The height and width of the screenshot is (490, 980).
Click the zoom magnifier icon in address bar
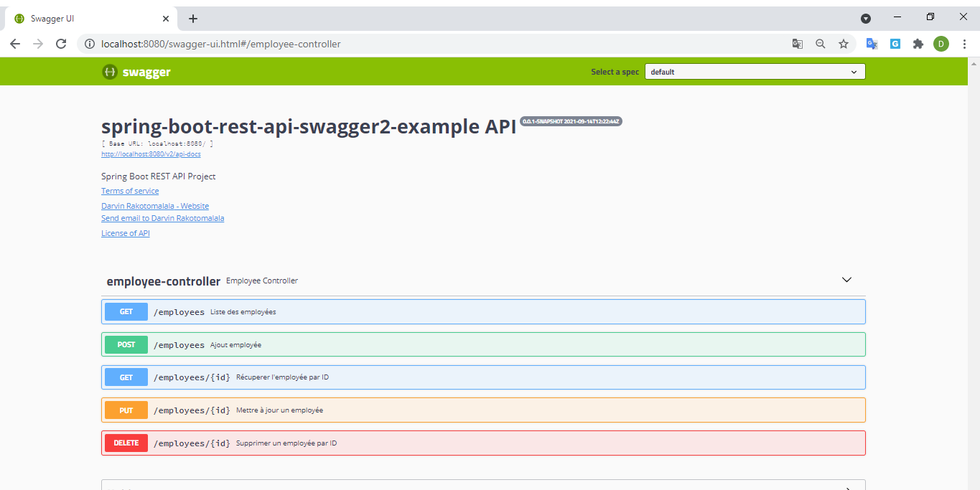(x=821, y=44)
